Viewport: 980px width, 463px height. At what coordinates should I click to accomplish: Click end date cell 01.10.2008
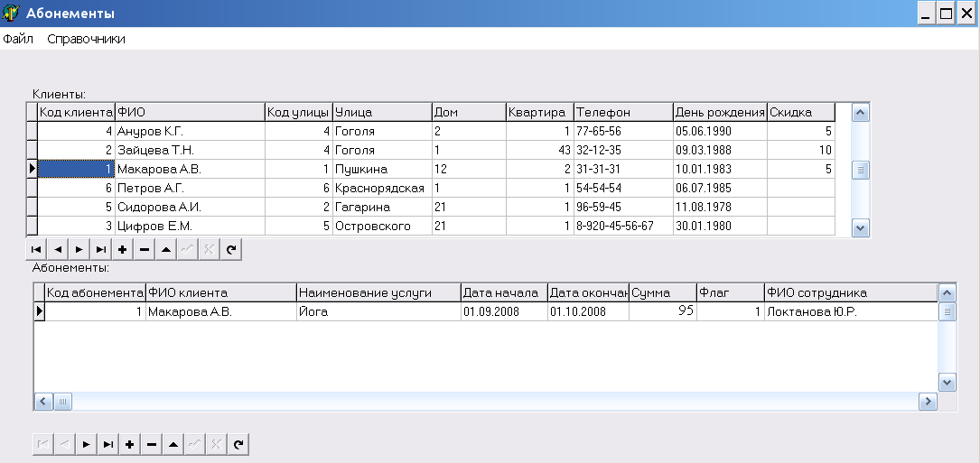tap(588, 311)
